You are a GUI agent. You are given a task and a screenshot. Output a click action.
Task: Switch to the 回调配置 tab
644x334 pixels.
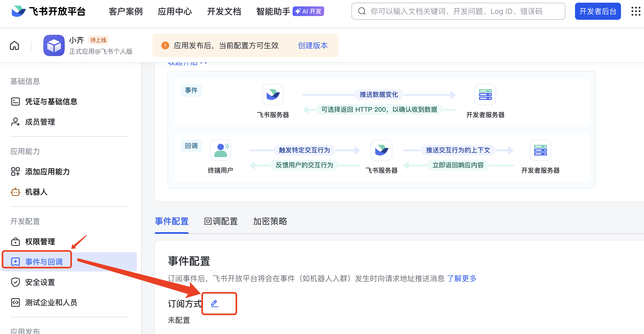coord(221,222)
